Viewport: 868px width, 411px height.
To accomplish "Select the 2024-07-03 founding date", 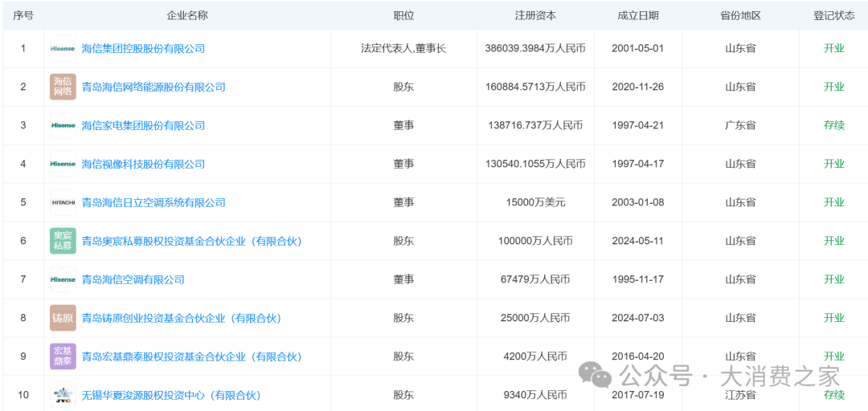I will coord(637,318).
